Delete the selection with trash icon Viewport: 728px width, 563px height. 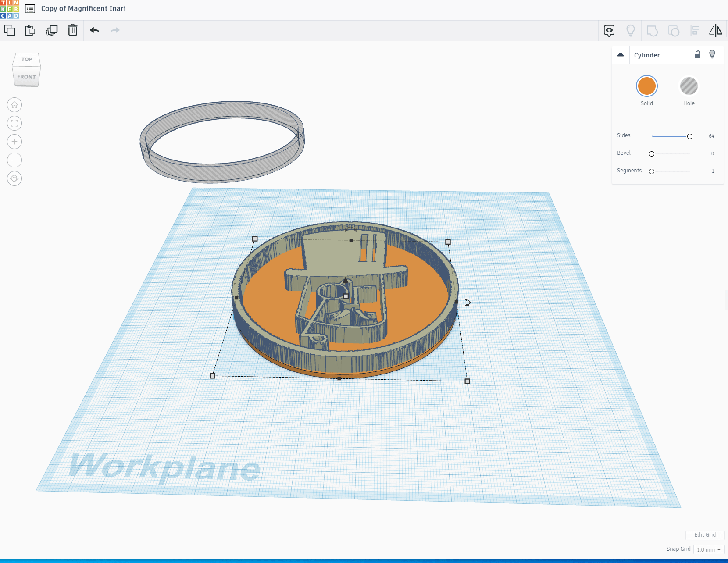(x=73, y=30)
